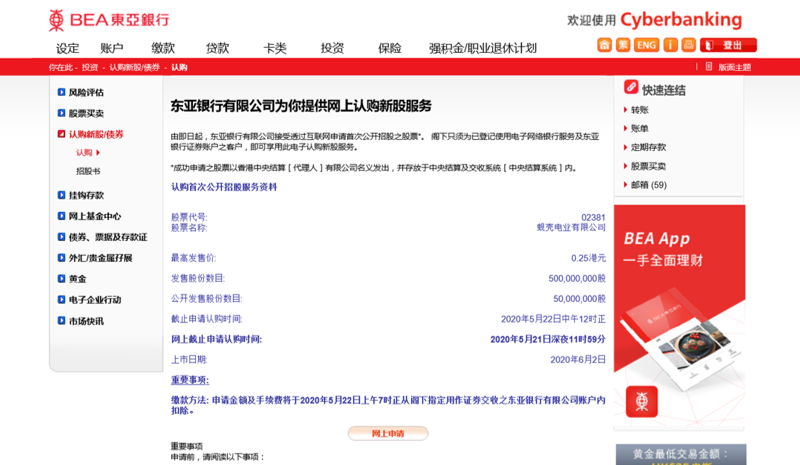This screenshot has width=800, height=465.
Task: Click the 快速连结 clip icon
Action: pyautogui.click(x=631, y=87)
